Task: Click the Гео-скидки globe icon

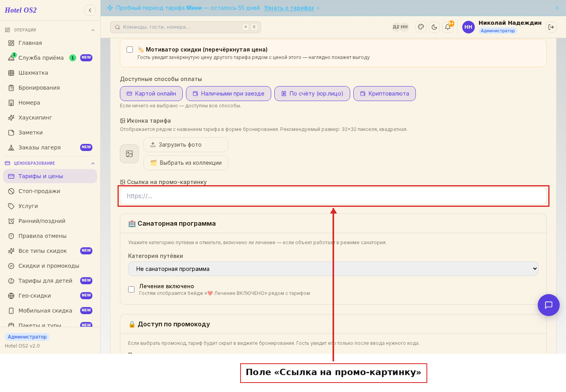Action: point(11,296)
